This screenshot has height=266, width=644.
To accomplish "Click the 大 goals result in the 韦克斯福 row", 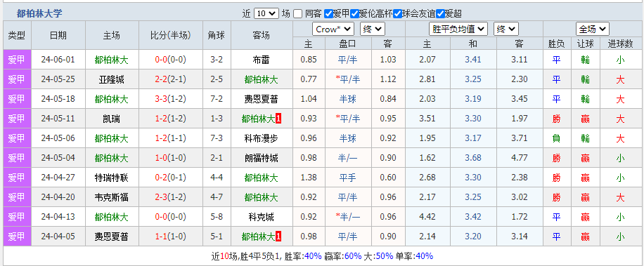I will (x=620, y=197).
